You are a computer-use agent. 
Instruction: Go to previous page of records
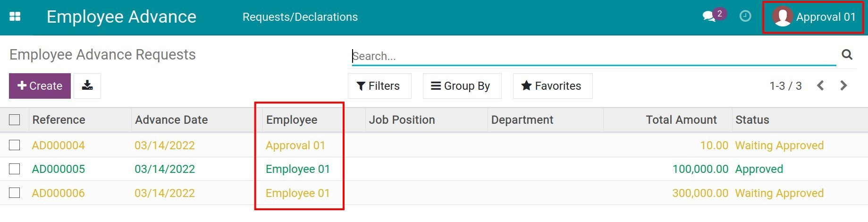coord(820,85)
